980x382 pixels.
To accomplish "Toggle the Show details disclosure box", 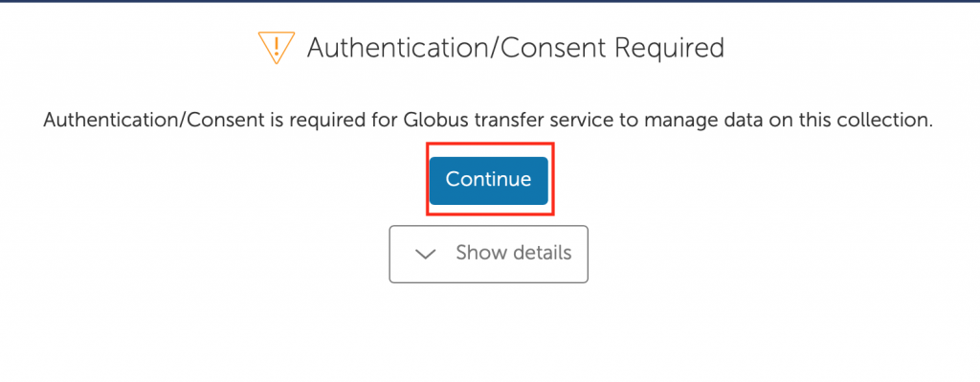I will [489, 254].
